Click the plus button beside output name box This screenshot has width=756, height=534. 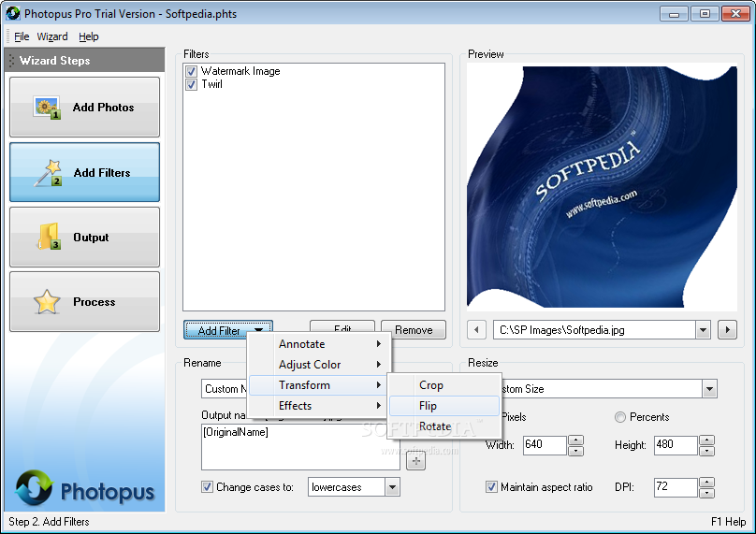click(x=416, y=461)
